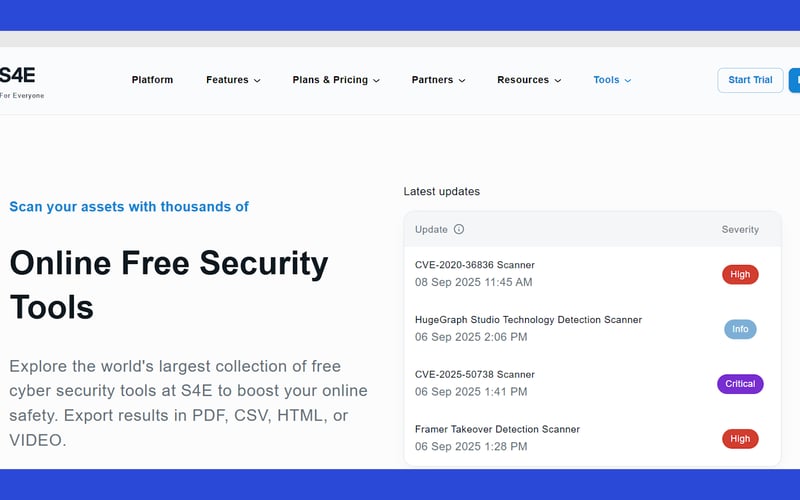This screenshot has width=800, height=500.
Task: Click the High badge for CVE-2020-36836
Action: pos(740,274)
